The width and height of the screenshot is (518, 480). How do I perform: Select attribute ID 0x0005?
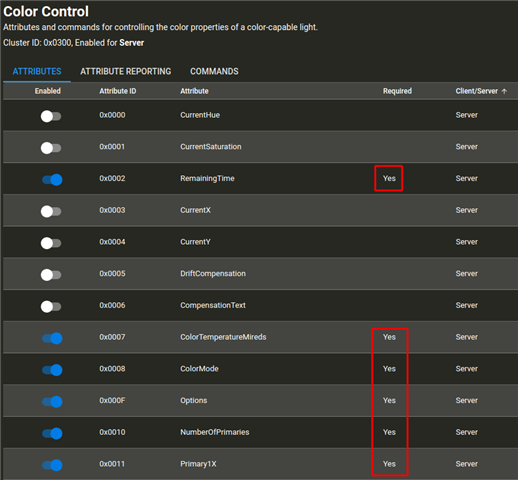click(x=112, y=273)
